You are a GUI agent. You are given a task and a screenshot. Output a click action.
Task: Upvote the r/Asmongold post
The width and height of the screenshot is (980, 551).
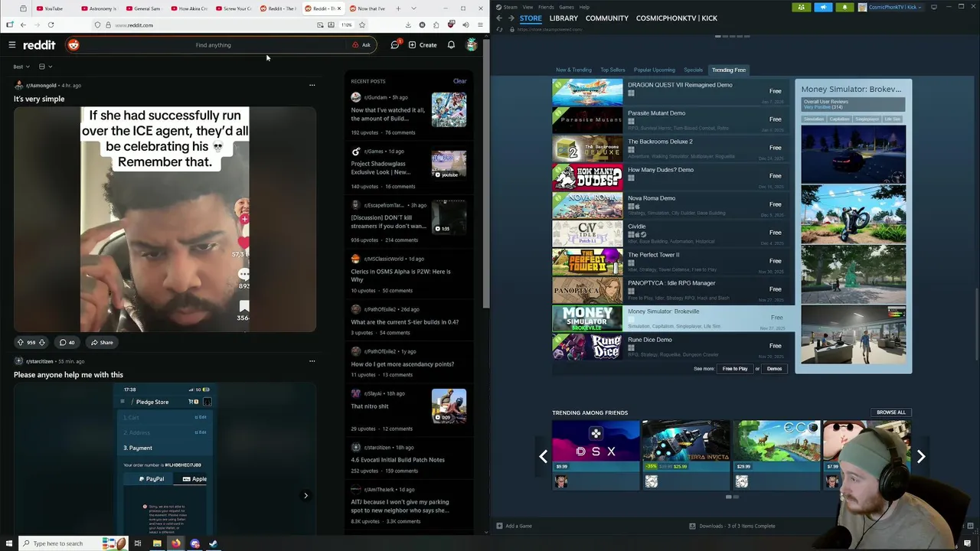click(20, 342)
